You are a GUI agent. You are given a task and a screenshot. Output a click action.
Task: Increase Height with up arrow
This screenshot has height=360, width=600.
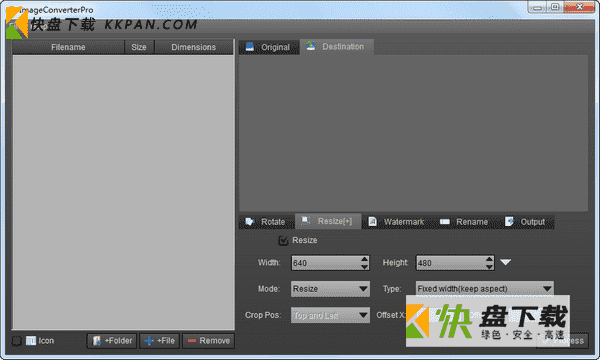[x=489, y=259]
